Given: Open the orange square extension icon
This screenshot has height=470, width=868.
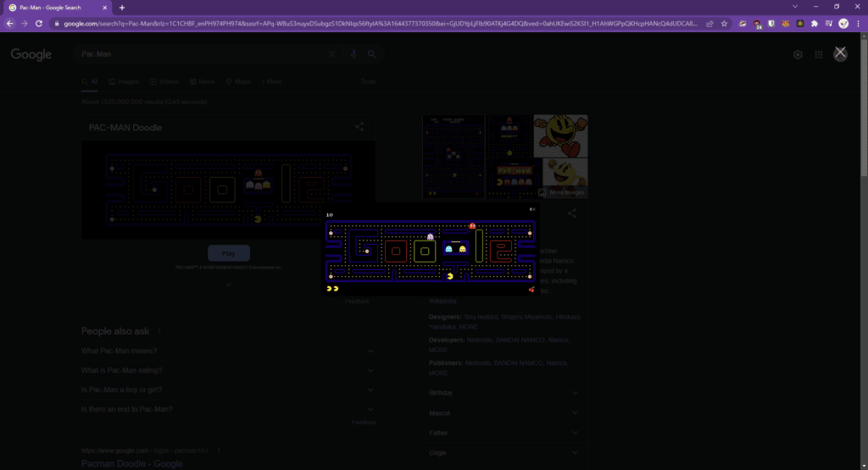Looking at the screenshot, I should coord(786,24).
